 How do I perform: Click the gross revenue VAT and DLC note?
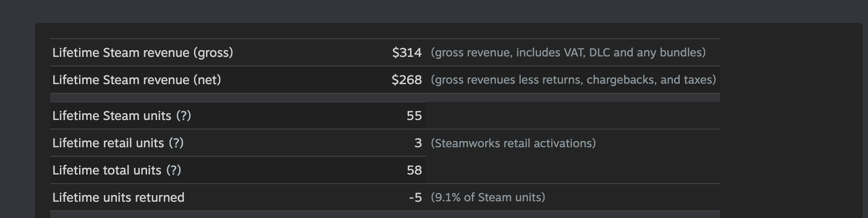click(x=568, y=53)
